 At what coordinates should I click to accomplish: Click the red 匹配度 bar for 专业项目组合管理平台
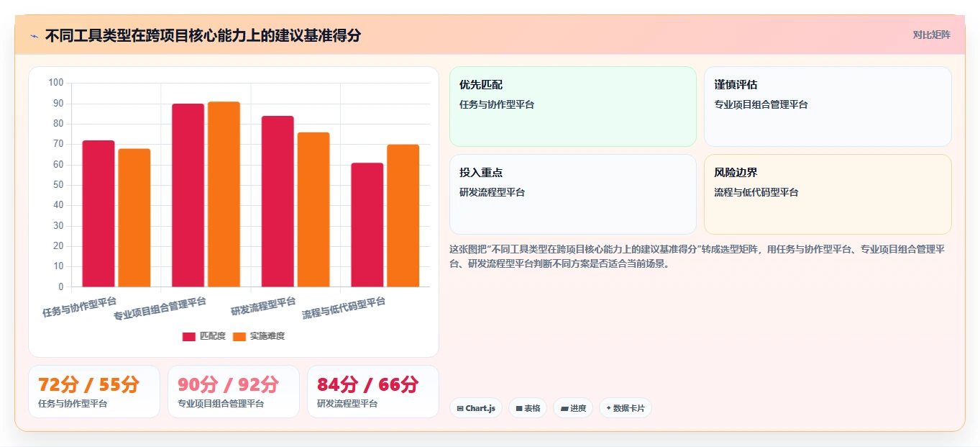(188, 195)
